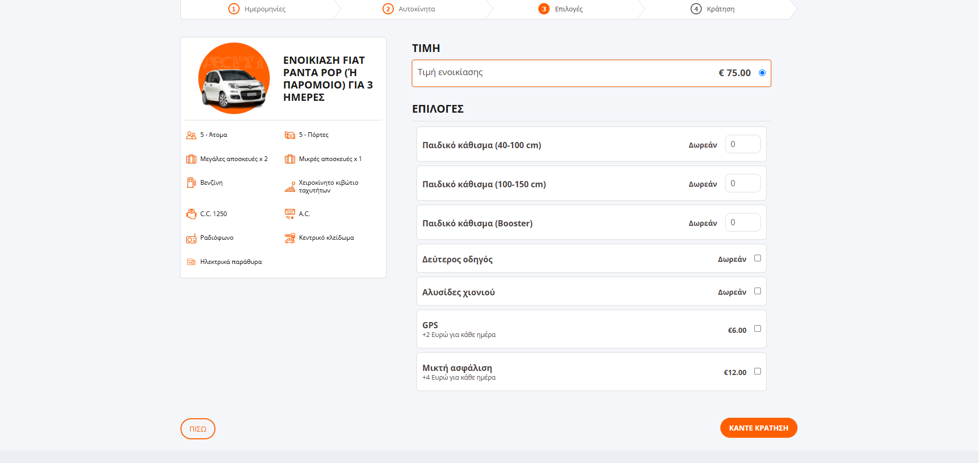Go to the Αυτοκίνητα step tab
This screenshot has height=463, width=980.
(x=409, y=9)
